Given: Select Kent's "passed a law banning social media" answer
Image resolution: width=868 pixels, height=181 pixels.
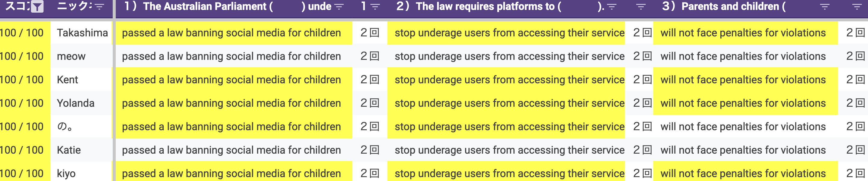Looking at the screenshot, I should tap(231, 80).
